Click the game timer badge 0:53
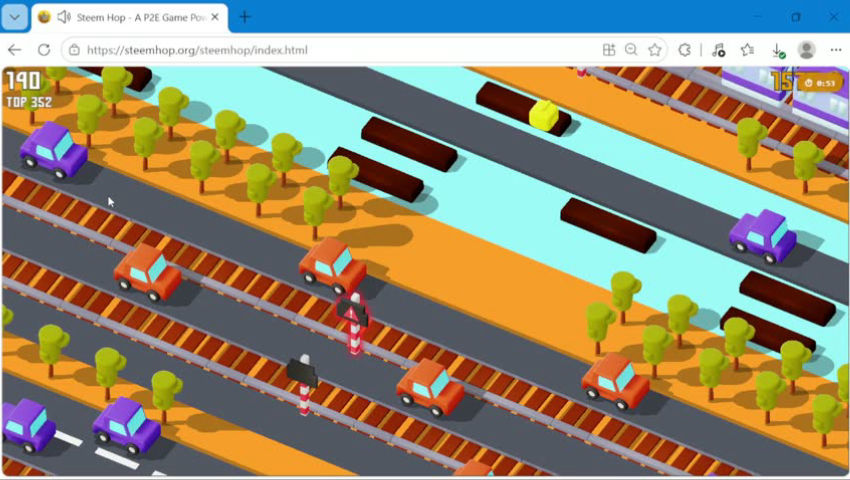 point(820,83)
